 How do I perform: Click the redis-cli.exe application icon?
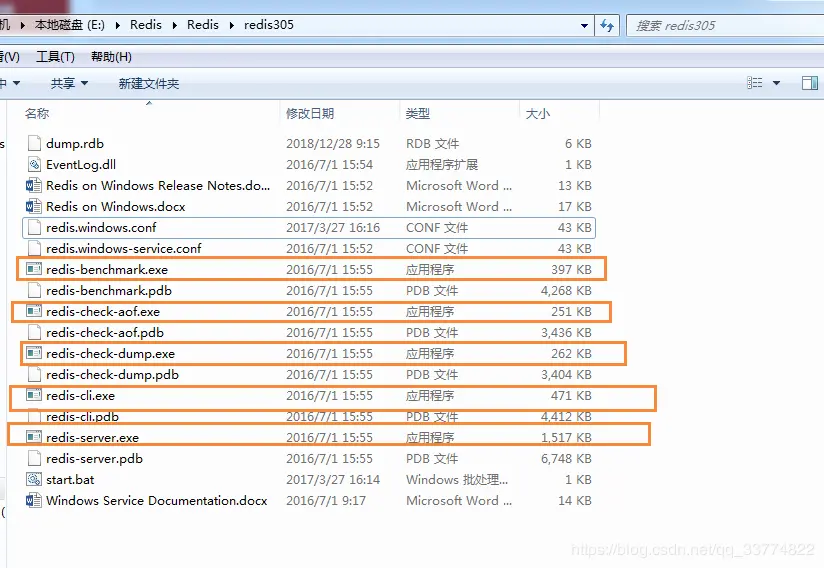tap(34, 395)
